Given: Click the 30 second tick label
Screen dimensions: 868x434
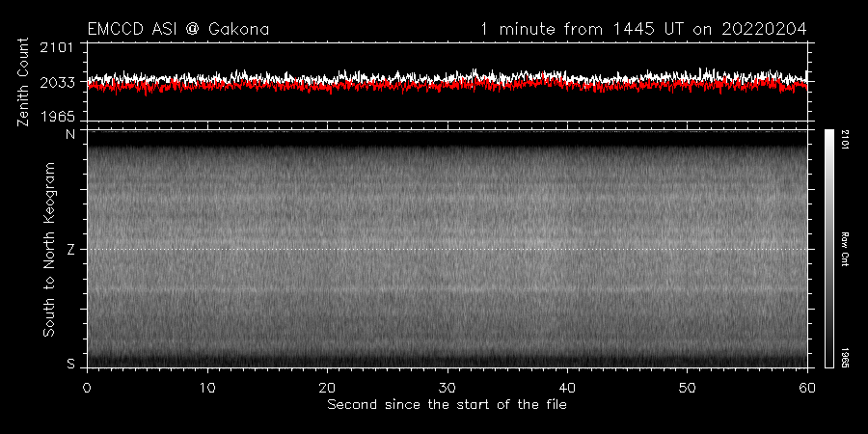Looking at the screenshot, I should click(x=448, y=387).
